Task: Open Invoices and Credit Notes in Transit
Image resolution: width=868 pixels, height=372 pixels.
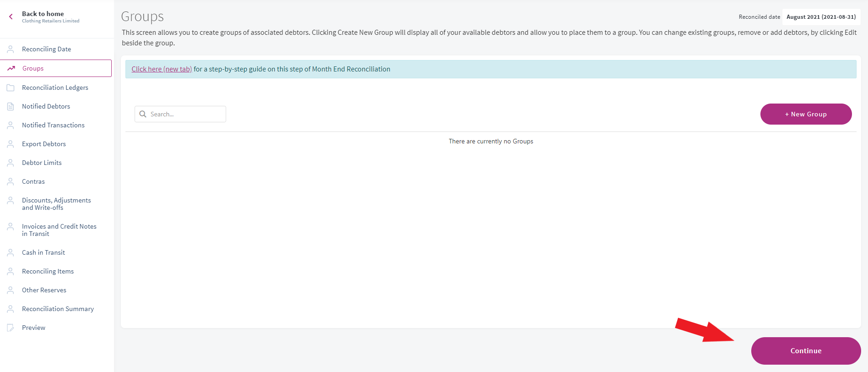Action: pyautogui.click(x=59, y=230)
